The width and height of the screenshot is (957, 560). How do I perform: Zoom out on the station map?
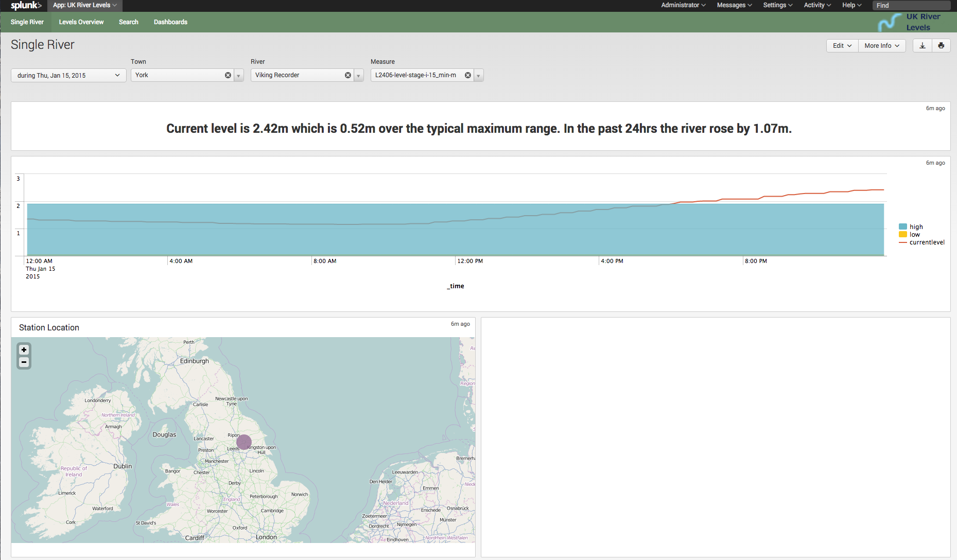click(24, 362)
